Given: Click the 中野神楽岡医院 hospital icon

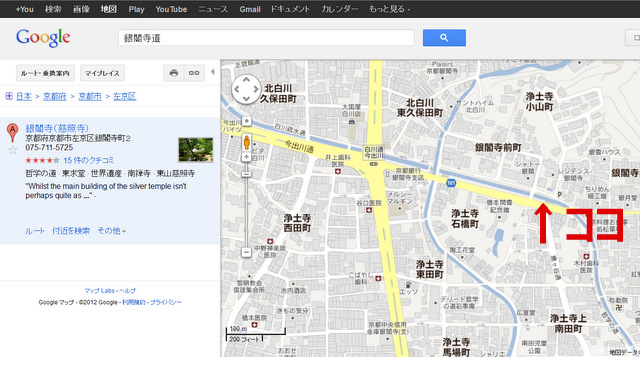Looking at the screenshot, I should tap(269, 241).
